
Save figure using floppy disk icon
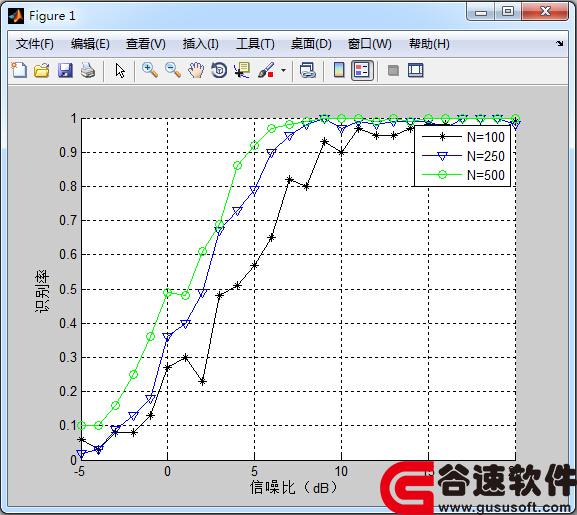[65, 70]
